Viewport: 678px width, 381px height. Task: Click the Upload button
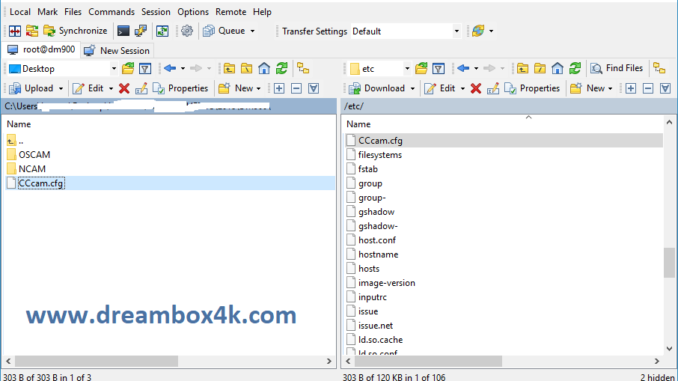[x=31, y=88]
